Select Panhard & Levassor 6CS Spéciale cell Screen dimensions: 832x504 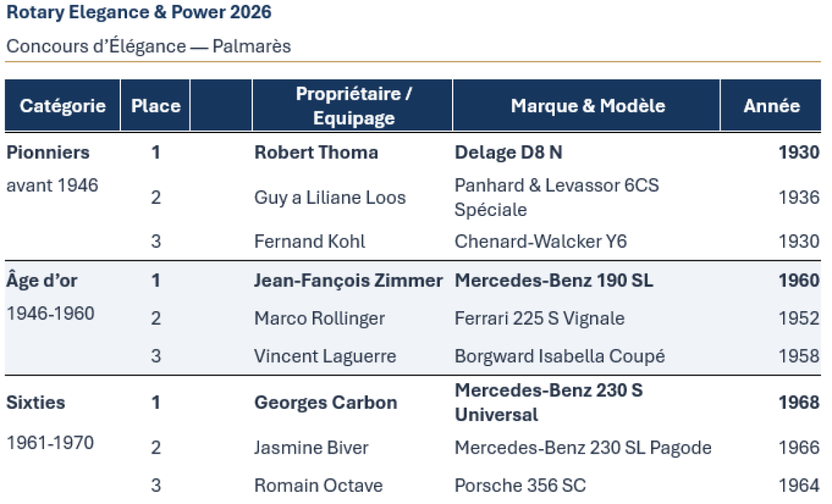557,198
